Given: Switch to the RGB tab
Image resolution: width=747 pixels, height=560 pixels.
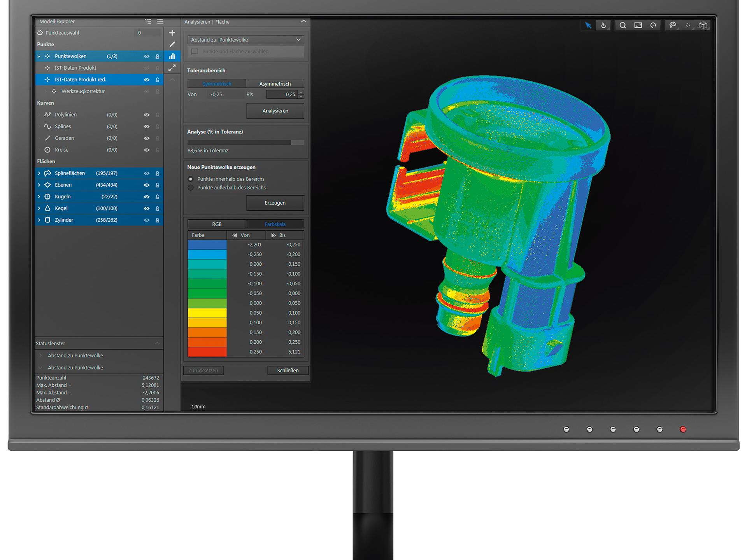Looking at the screenshot, I should [x=217, y=224].
